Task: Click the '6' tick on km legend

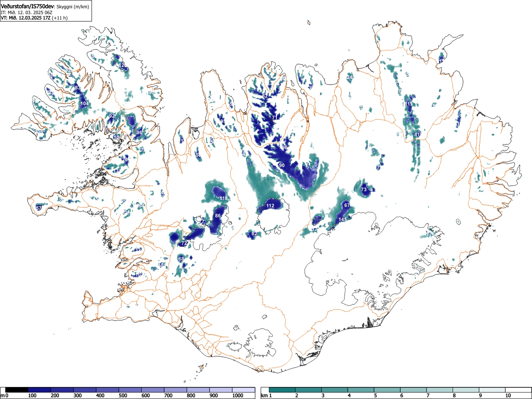Action: (x=401, y=396)
